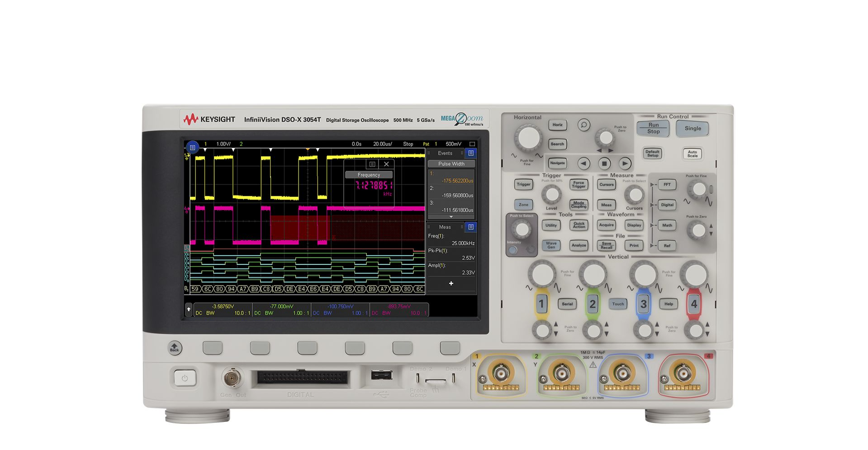Toggle channel 1 with the yellow button

(x=541, y=304)
